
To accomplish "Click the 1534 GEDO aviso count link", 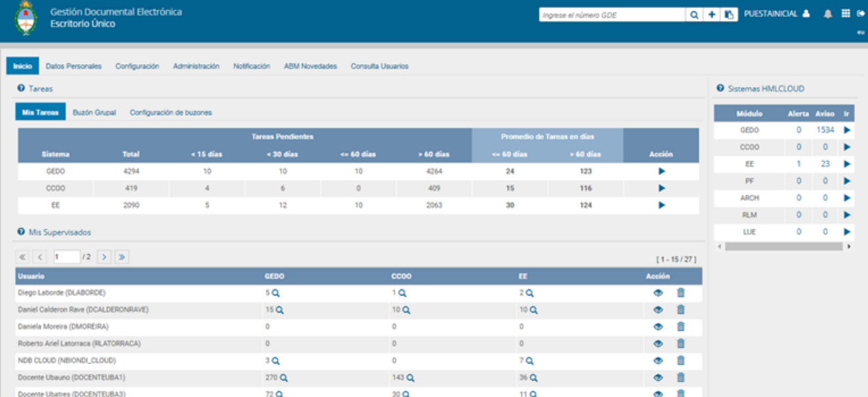I will coord(825,130).
